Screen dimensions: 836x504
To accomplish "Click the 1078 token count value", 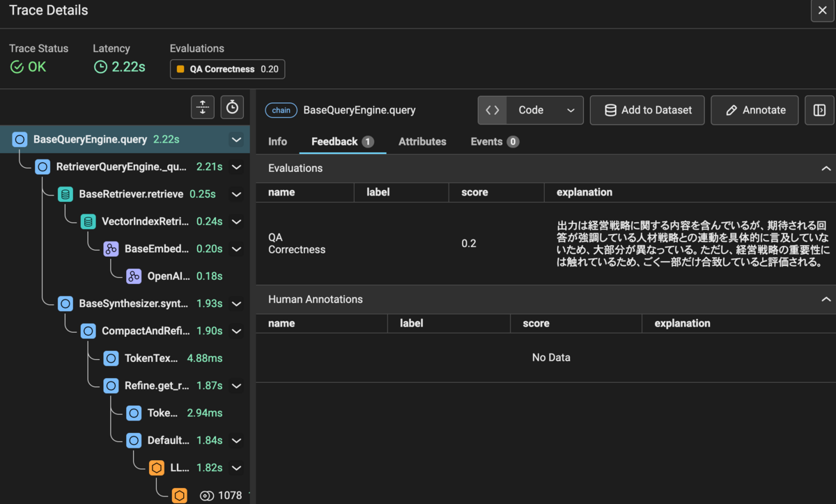I will click(x=230, y=496).
